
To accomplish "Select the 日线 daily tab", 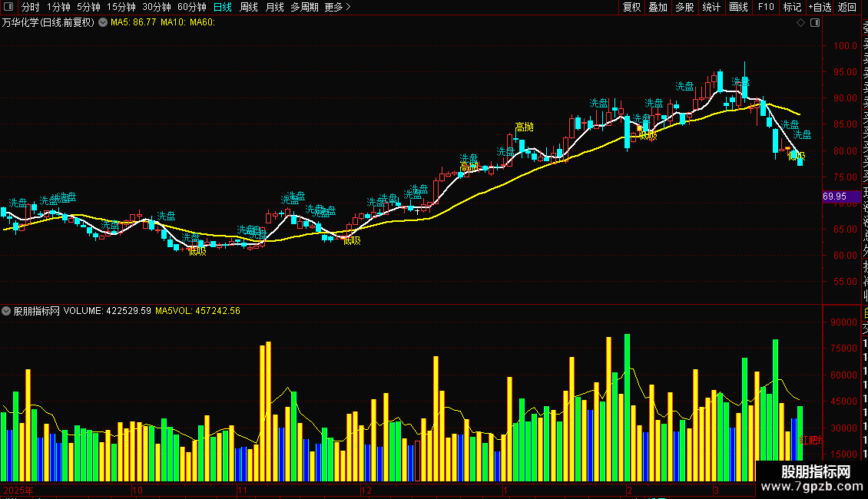I will (223, 7).
